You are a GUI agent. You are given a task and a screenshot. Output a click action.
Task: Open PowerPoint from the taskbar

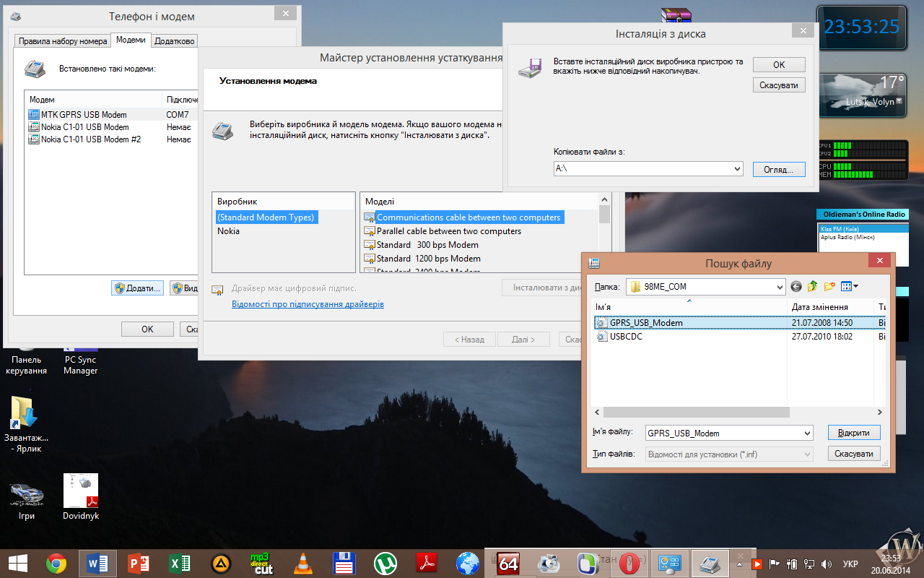pyautogui.click(x=139, y=563)
